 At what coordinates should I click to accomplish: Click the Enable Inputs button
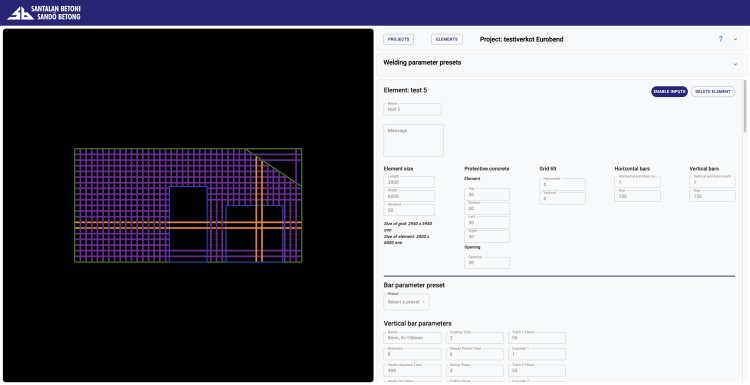[669, 91]
